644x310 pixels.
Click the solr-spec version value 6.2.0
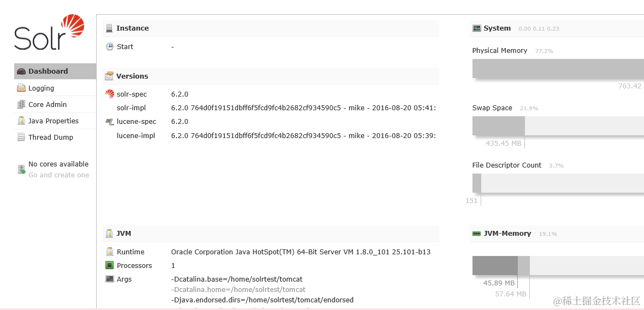click(x=180, y=94)
